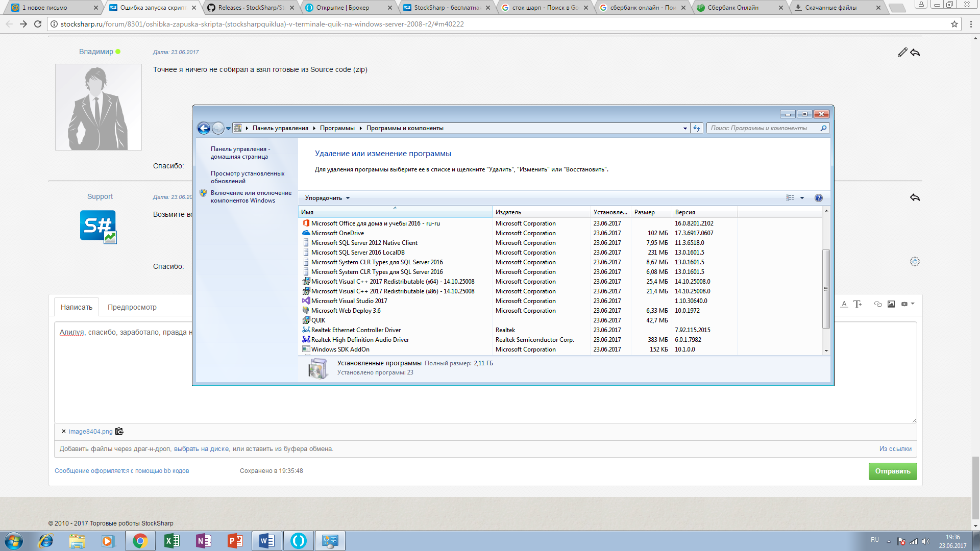The height and width of the screenshot is (551, 980).
Task: Remove attachment image8404.png with the X
Action: click(64, 432)
